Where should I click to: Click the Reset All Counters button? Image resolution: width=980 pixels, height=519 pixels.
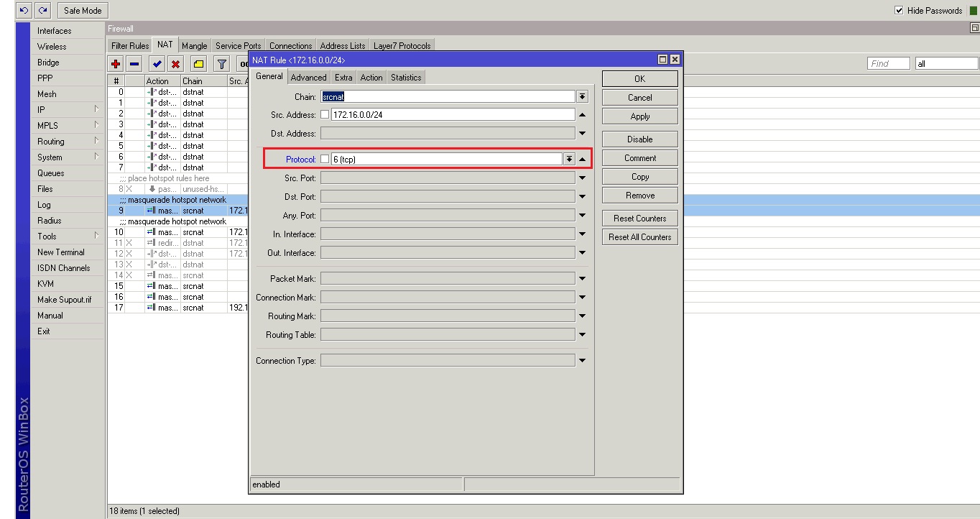pos(639,237)
